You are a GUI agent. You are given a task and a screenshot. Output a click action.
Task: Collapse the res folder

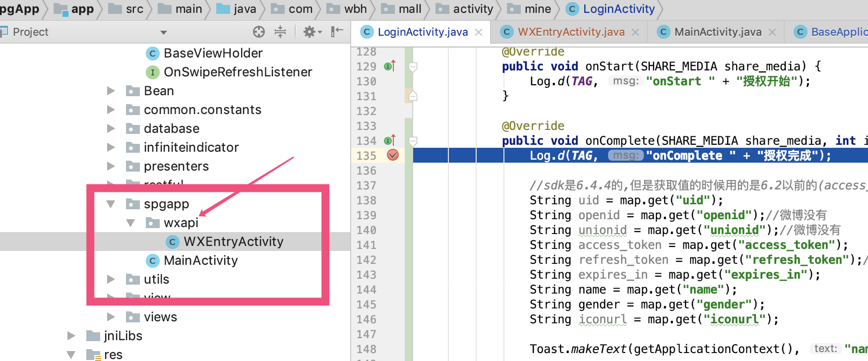(x=71, y=355)
